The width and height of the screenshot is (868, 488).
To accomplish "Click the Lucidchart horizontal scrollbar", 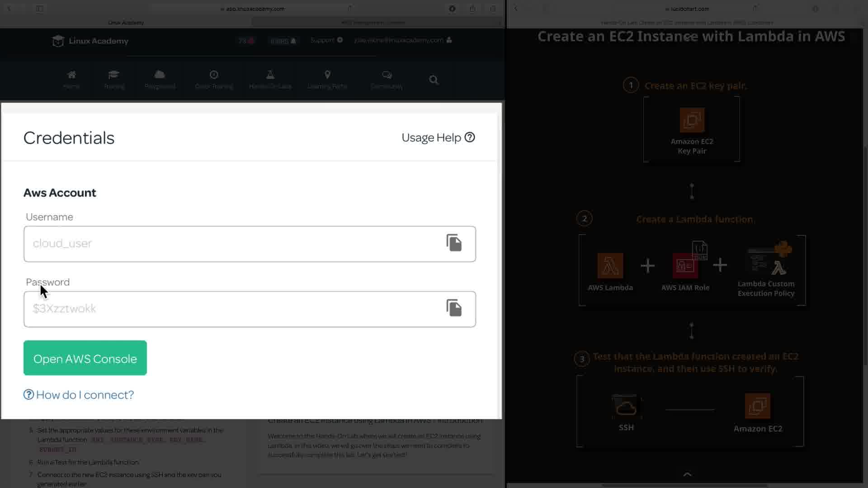I will point(684,485).
